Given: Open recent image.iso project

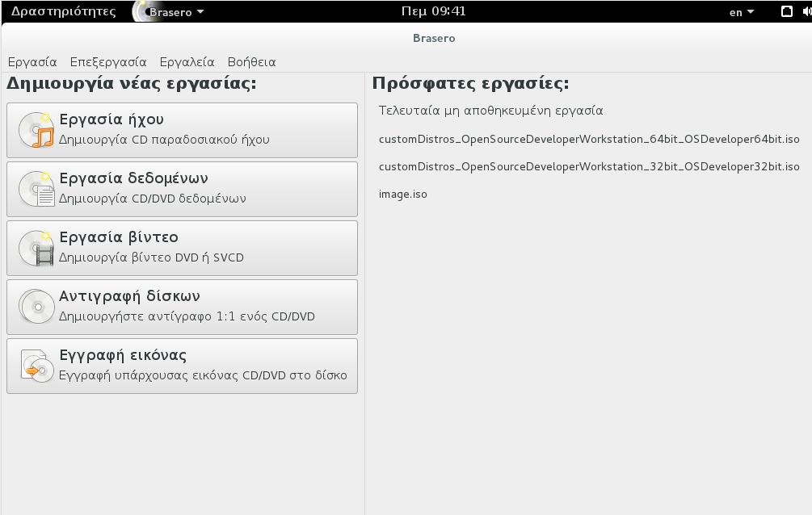Looking at the screenshot, I should click(403, 194).
